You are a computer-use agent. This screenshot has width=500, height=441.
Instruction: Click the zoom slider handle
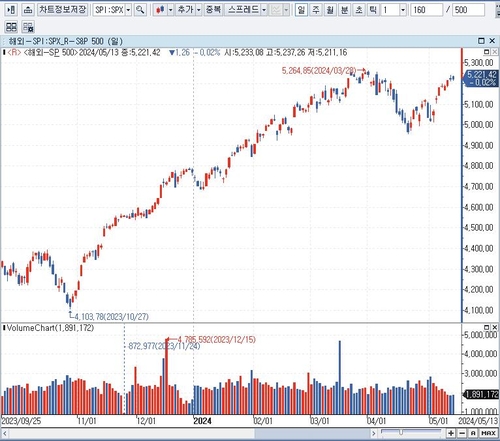tap(401, 432)
